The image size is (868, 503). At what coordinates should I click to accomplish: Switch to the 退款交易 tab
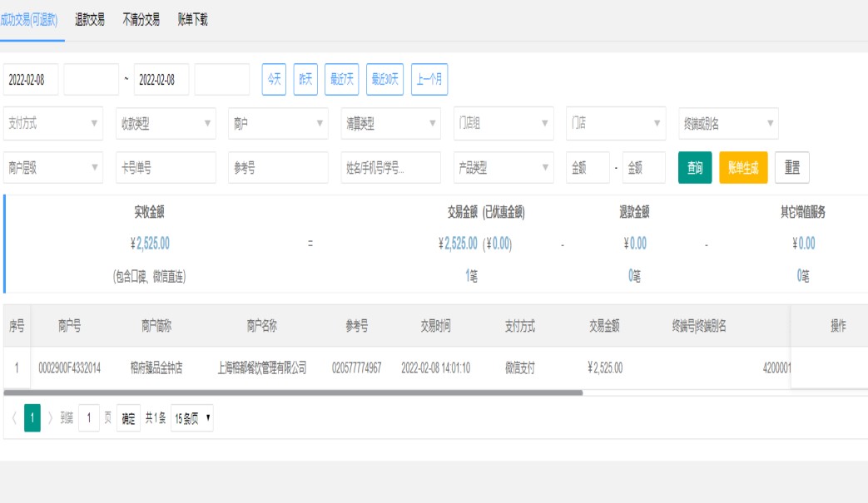[x=89, y=20]
